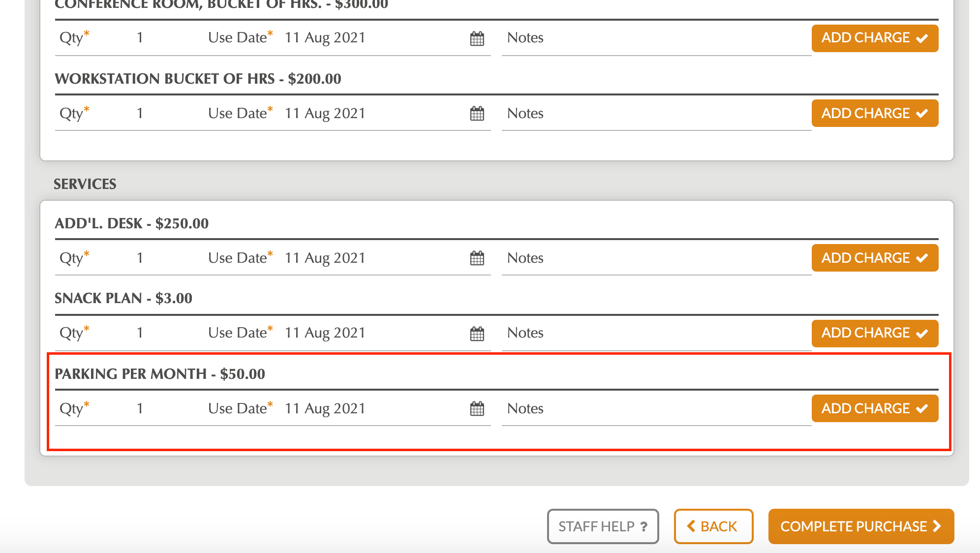Go back with the Back button
Viewport: 980px width, 553px height.
tap(713, 526)
